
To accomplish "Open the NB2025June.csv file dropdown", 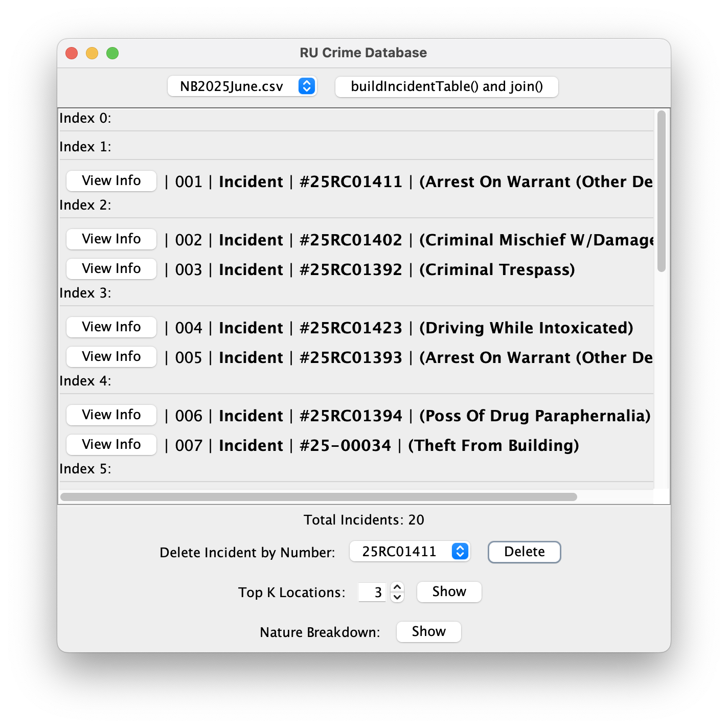I will click(x=242, y=86).
